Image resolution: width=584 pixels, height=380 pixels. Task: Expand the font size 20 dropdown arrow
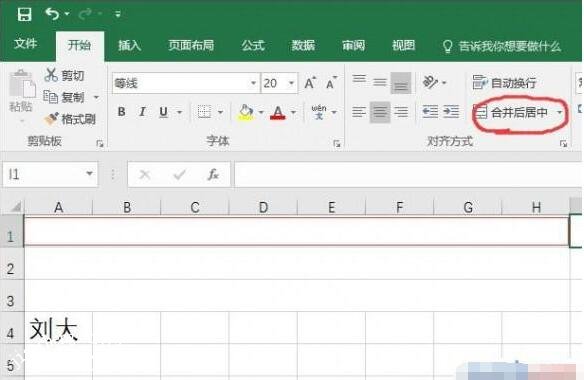[291, 83]
